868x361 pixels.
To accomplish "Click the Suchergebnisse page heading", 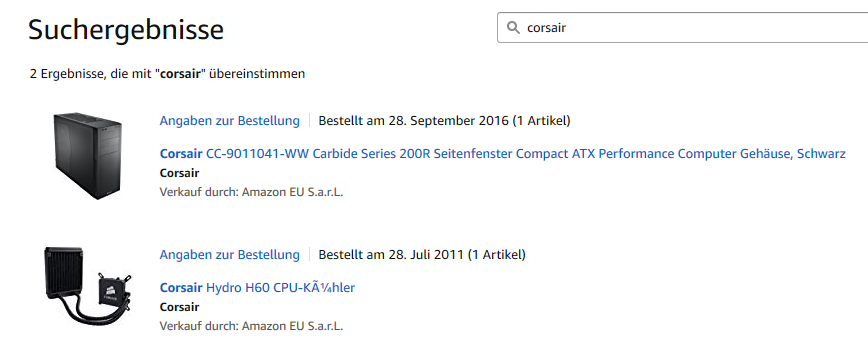I will 126,29.
